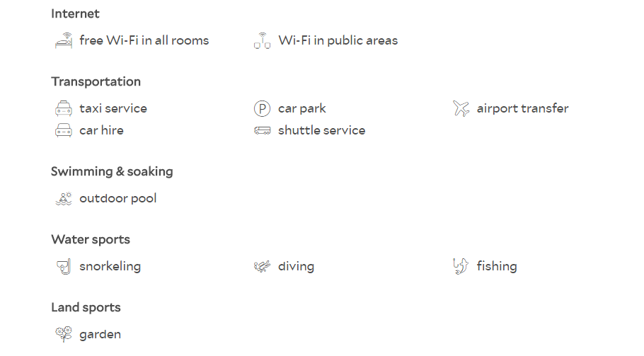Click the Water sports heading
Screen dimensions: 644x356
tap(91, 239)
